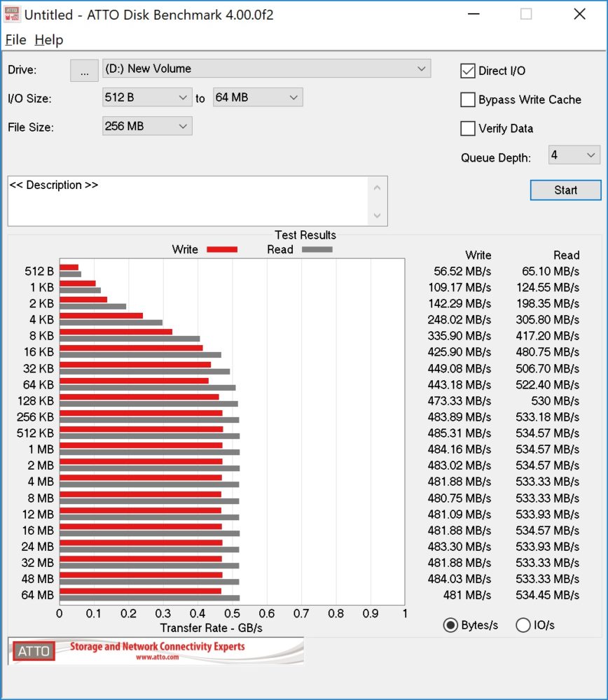Click the 4 KB row label in chart
Screen dimensions: 608x700
(41, 320)
